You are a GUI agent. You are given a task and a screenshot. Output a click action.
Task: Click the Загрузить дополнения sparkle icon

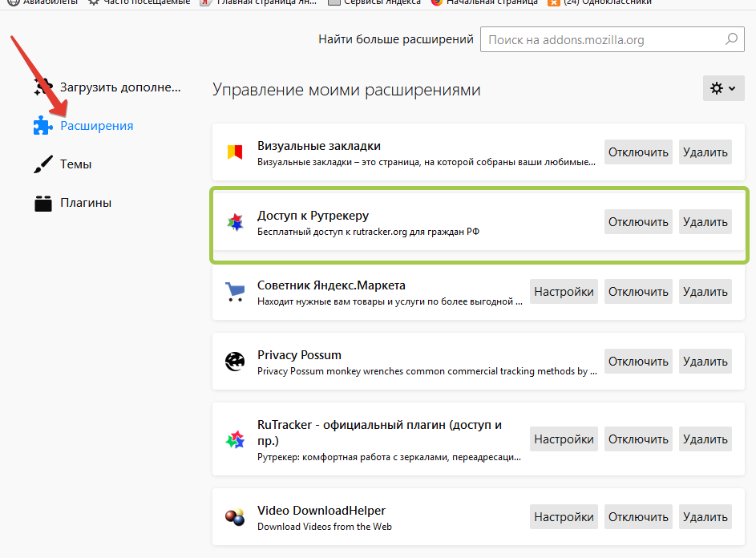click(x=43, y=87)
